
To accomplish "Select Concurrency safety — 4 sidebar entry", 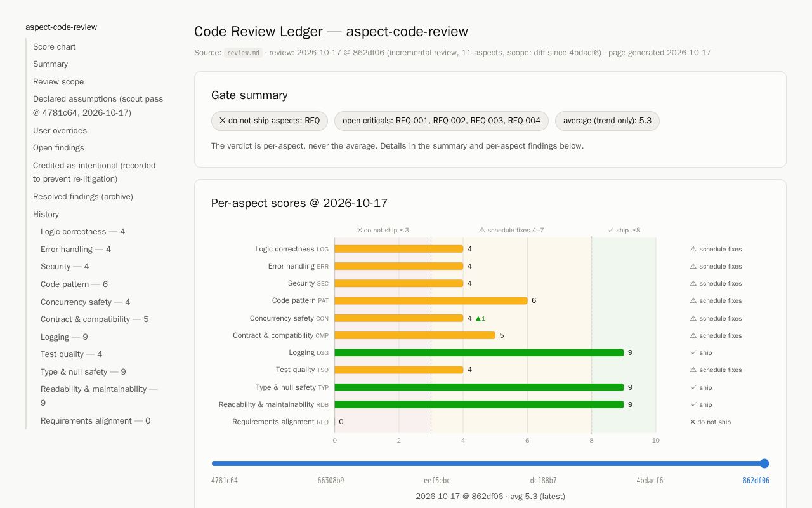I will coord(85,302).
